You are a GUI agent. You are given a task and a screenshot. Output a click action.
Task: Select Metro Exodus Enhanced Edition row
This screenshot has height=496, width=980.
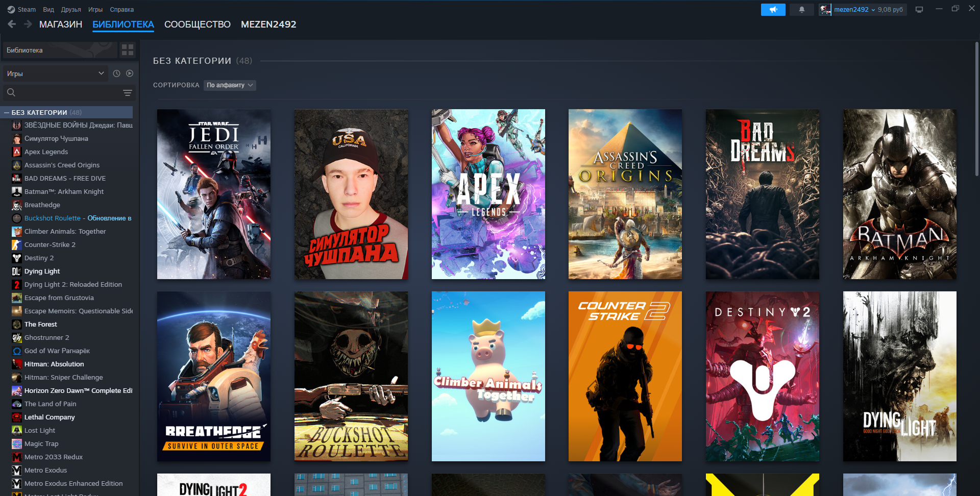[x=71, y=483]
